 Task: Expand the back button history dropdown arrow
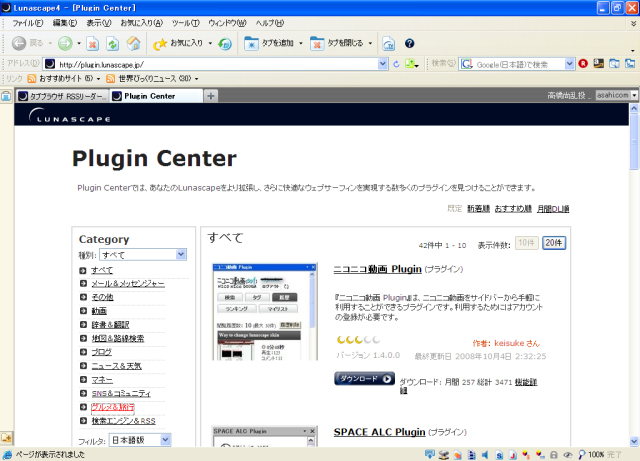coord(50,43)
